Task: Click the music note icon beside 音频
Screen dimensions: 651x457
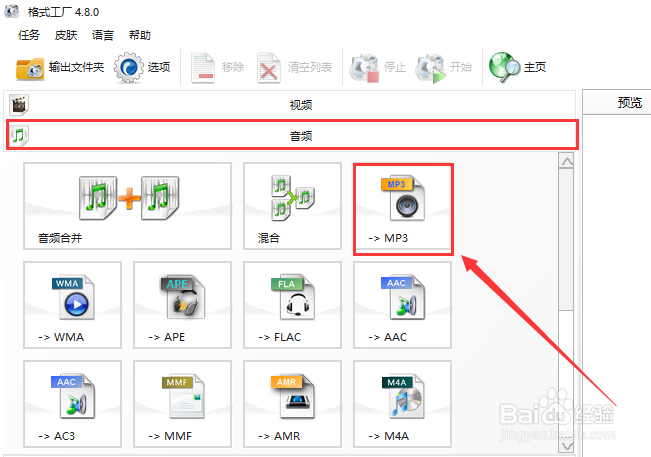Action: tap(19, 135)
